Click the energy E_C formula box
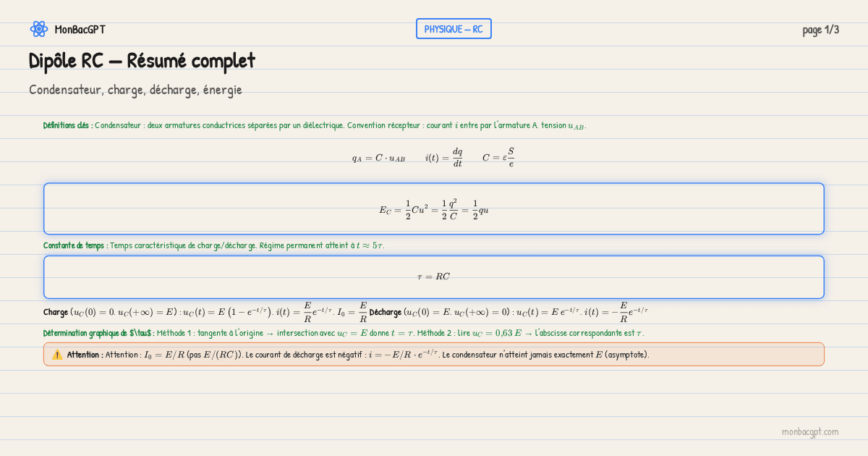 434,209
